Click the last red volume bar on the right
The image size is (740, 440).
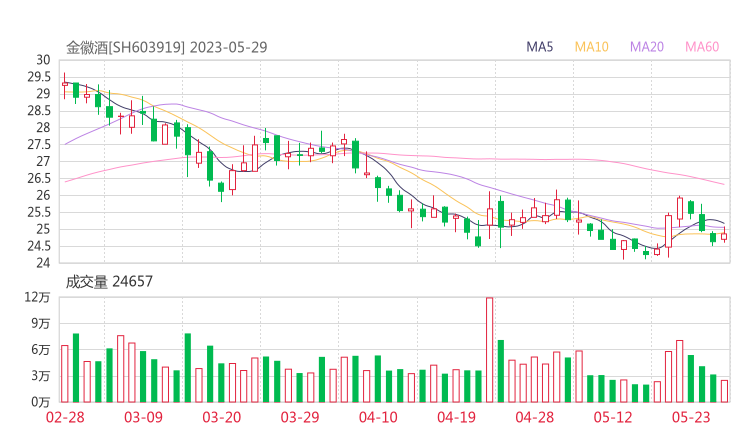click(x=724, y=391)
